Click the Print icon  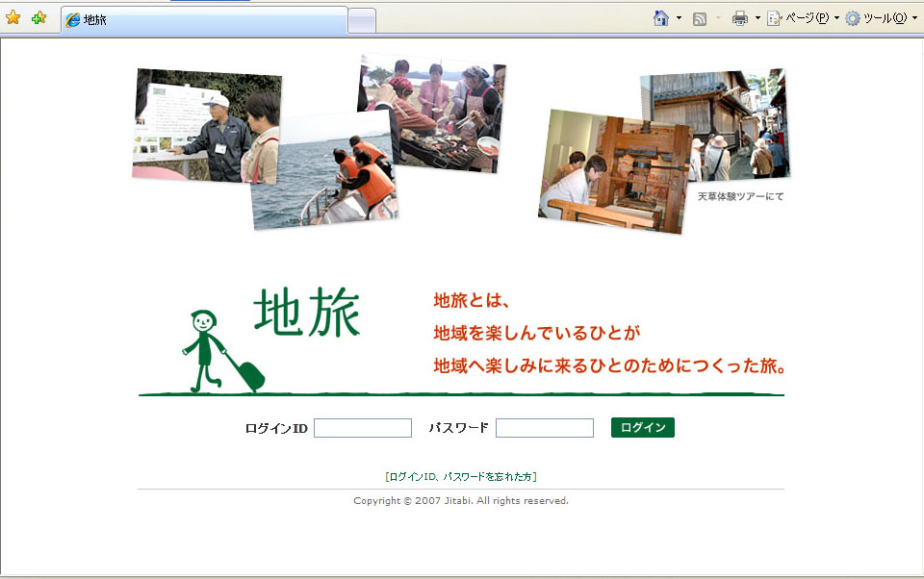pos(739,19)
